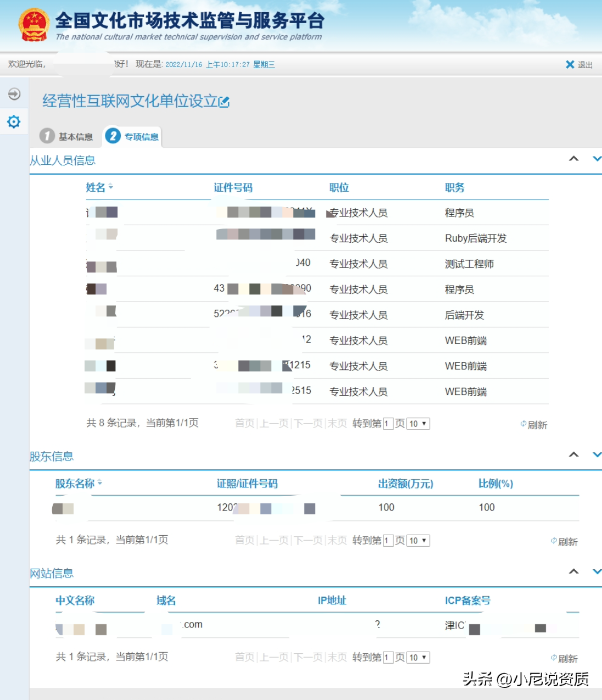Switch to the 基本信息 tab
Viewport: 602px width, 700px height.
pos(67,136)
